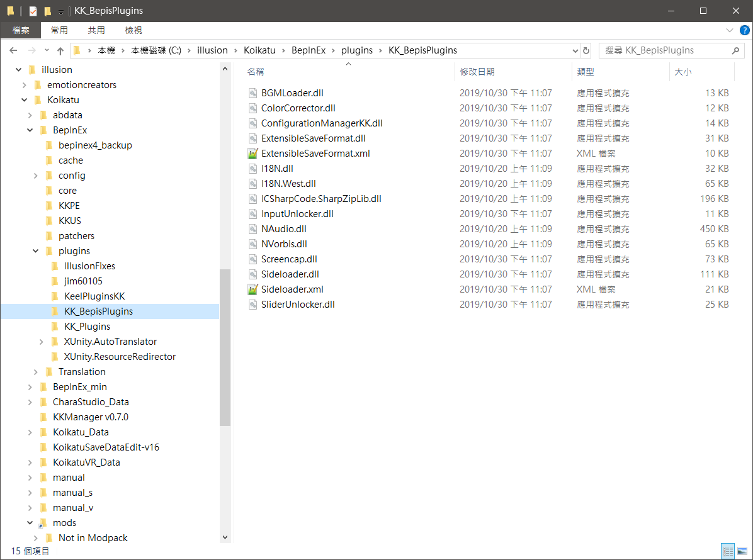Screen dimensions: 753x560
Task: Select ICSharpCode.SharpZipLib.dll file
Action: point(321,199)
